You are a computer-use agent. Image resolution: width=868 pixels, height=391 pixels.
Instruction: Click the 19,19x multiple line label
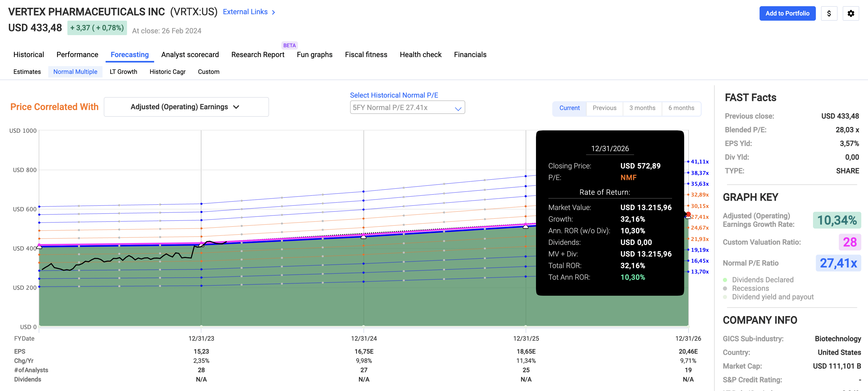[x=700, y=250]
